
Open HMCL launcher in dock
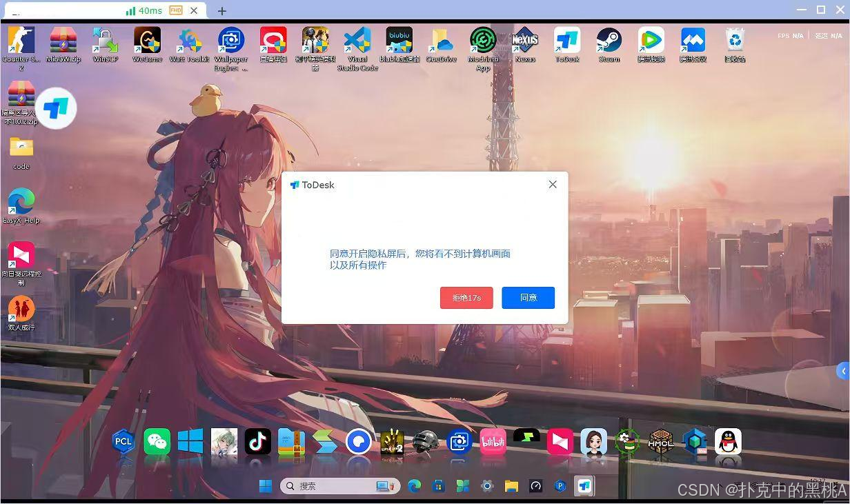661,441
